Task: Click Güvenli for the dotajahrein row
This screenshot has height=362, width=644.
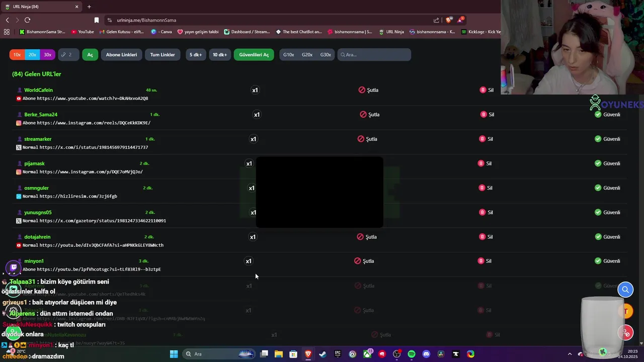Action: pos(607,237)
